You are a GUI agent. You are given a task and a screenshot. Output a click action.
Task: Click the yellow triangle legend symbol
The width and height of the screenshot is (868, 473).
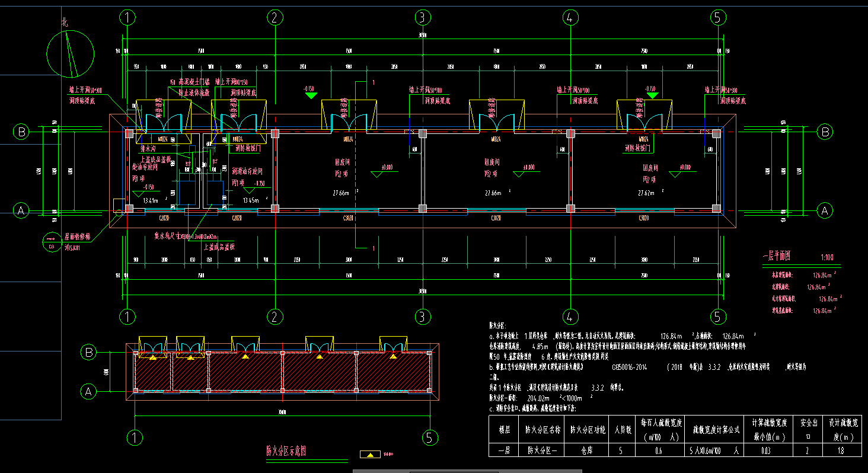[x=371, y=455]
